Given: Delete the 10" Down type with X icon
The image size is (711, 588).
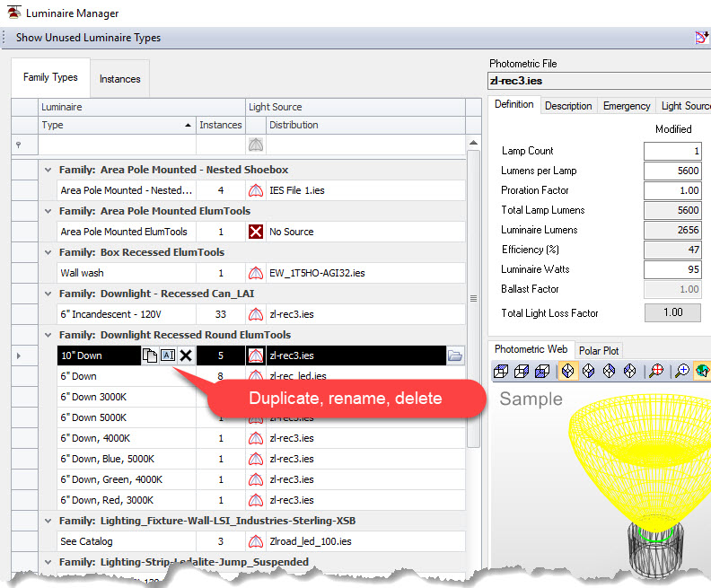Looking at the screenshot, I should [x=186, y=355].
